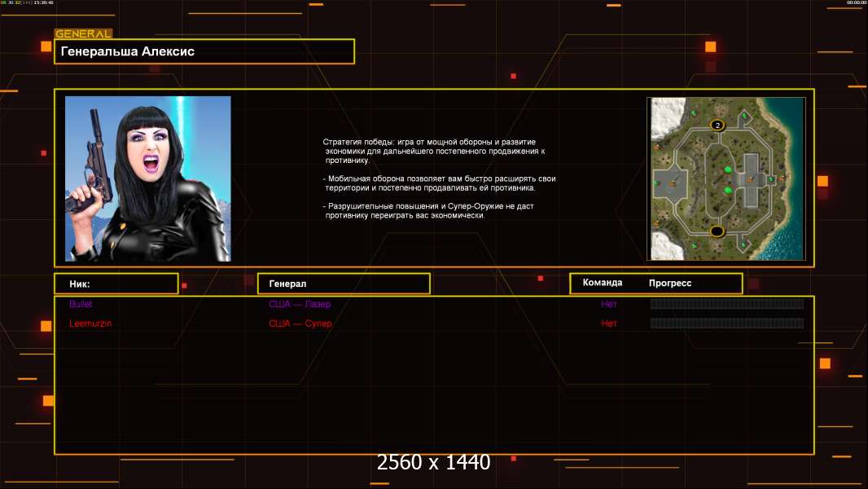The width and height of the screenshot is (868, 489).
Task: Click start position marker 2 on map
Action: tap(717, 126)
